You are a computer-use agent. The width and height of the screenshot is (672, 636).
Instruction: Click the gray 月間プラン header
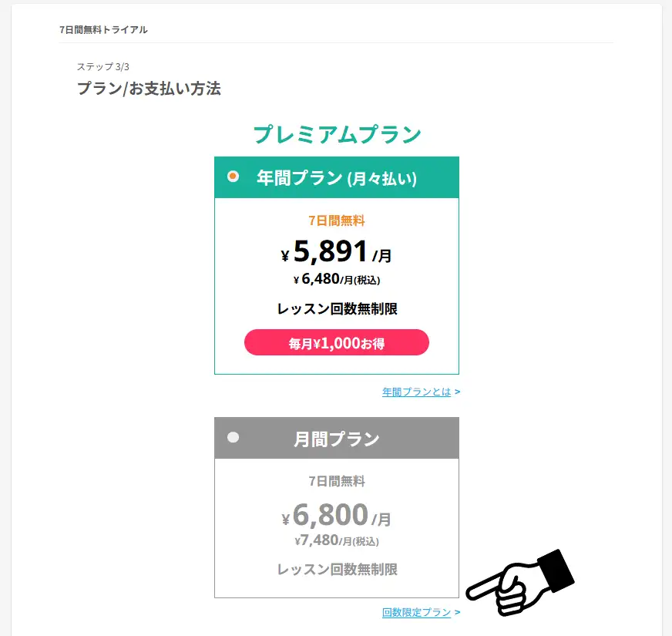(337, 439)
